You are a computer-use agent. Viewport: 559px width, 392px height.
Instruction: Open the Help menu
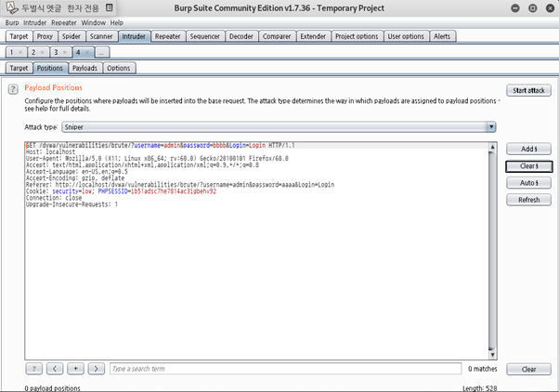click(117, 23)
